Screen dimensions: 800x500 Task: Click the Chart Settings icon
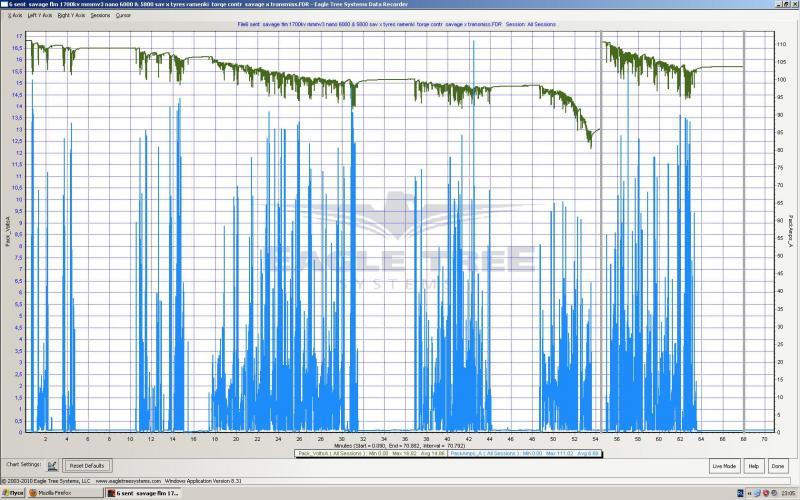point(52,466)
